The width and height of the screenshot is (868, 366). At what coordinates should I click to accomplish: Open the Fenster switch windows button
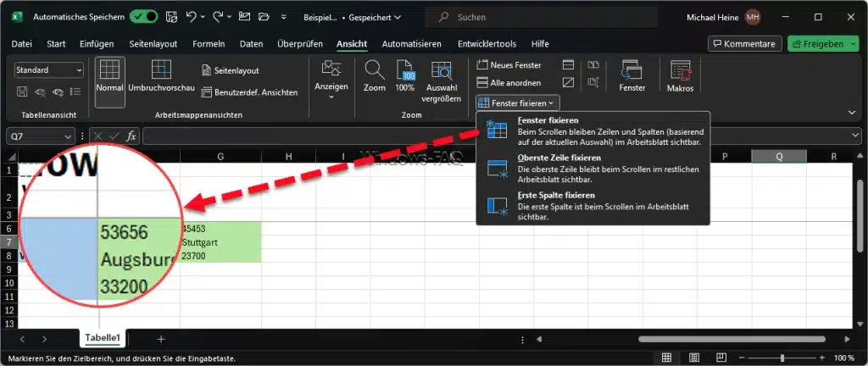coord(632,76)
